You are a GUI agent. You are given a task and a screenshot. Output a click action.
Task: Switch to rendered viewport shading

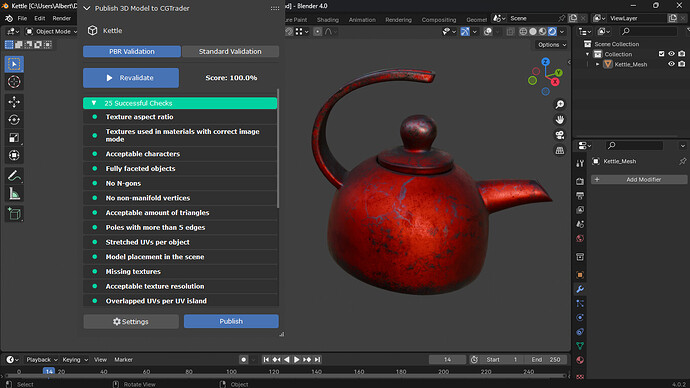tap(552, 31)
